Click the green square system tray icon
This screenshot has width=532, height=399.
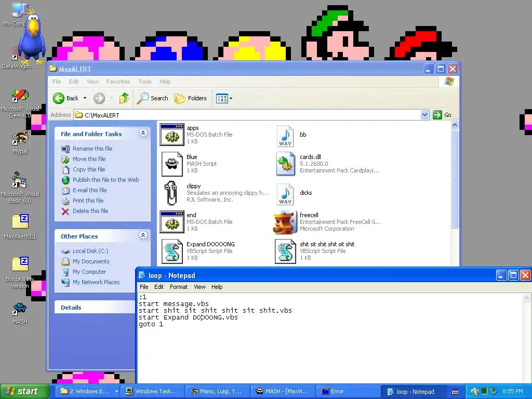(484, 391)
